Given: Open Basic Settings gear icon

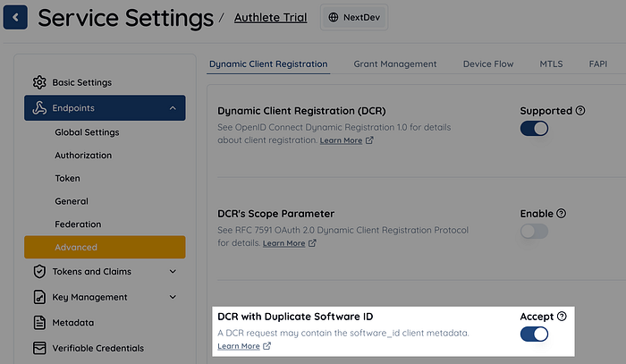Looking at the screenshot, I should (39, 82).
